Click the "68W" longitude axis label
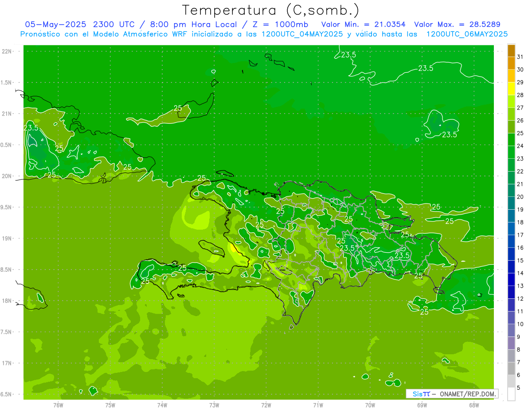Viewport: 532px width, 411px height. [x=474, y=405]
